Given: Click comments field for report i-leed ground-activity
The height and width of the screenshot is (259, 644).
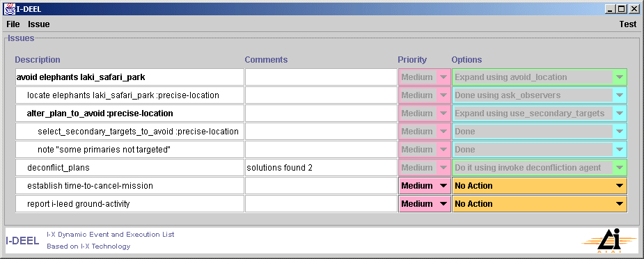Looking at the screenshot, I should [321, 203].
